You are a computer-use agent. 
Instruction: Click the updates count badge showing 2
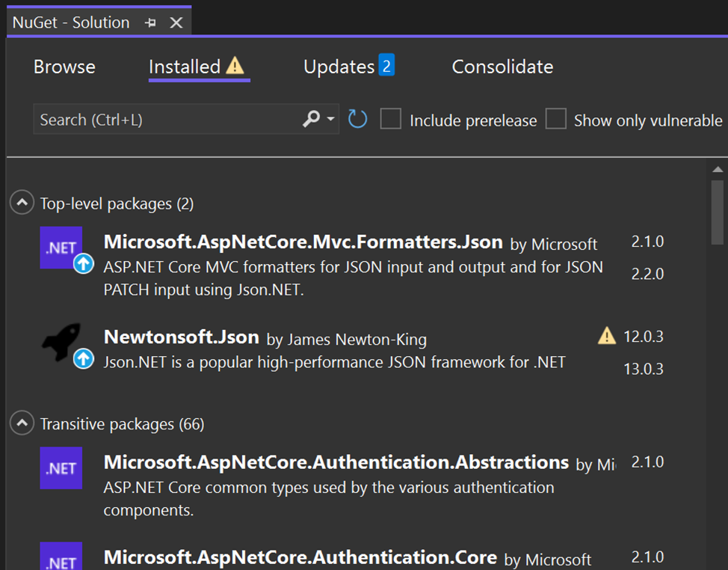[x=386, y=65]
